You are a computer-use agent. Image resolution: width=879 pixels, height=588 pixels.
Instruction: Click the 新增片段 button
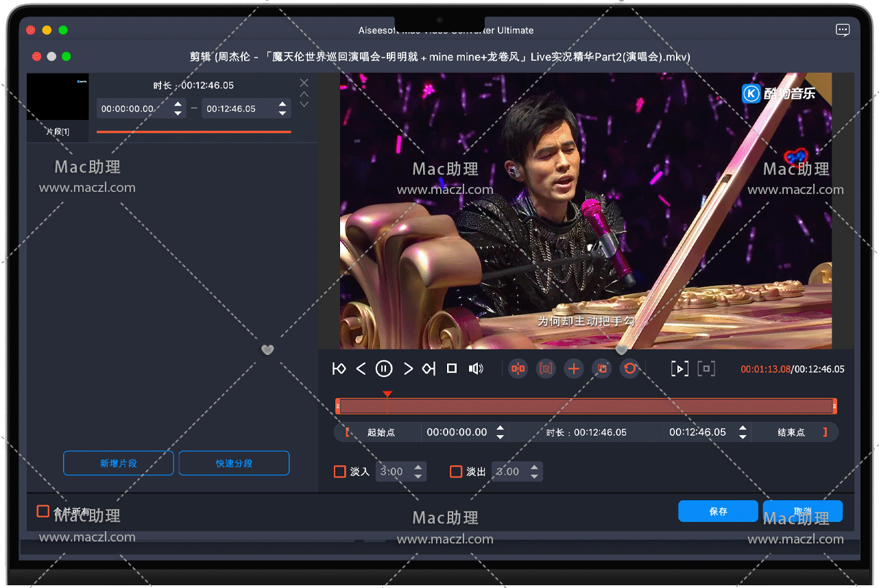tap(118, 463)
